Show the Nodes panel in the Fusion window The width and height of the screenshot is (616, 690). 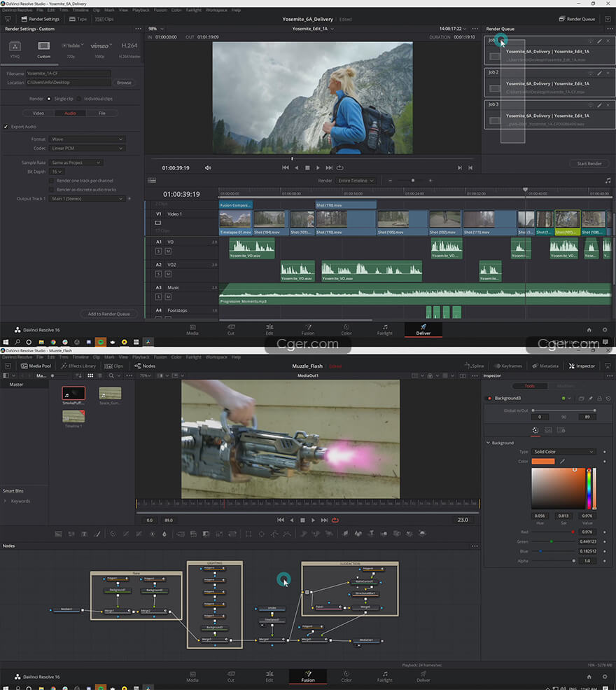coord(145,366)
